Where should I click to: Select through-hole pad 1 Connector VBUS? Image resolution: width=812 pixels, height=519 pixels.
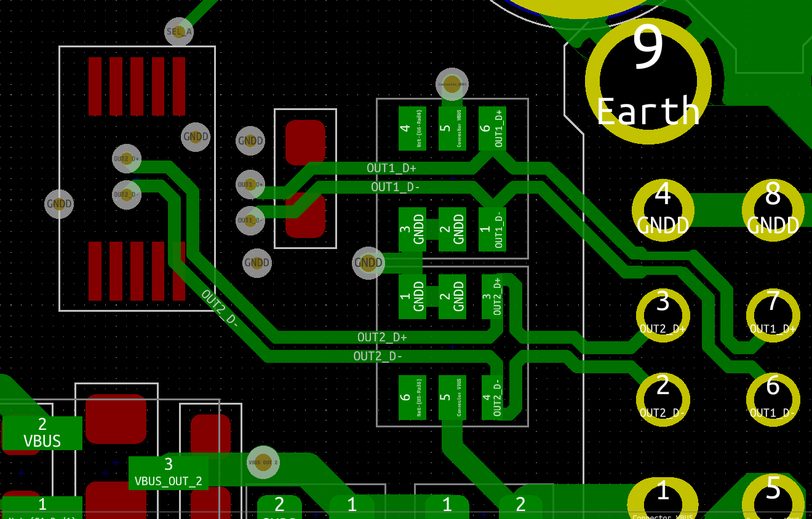tap(663, 498)
